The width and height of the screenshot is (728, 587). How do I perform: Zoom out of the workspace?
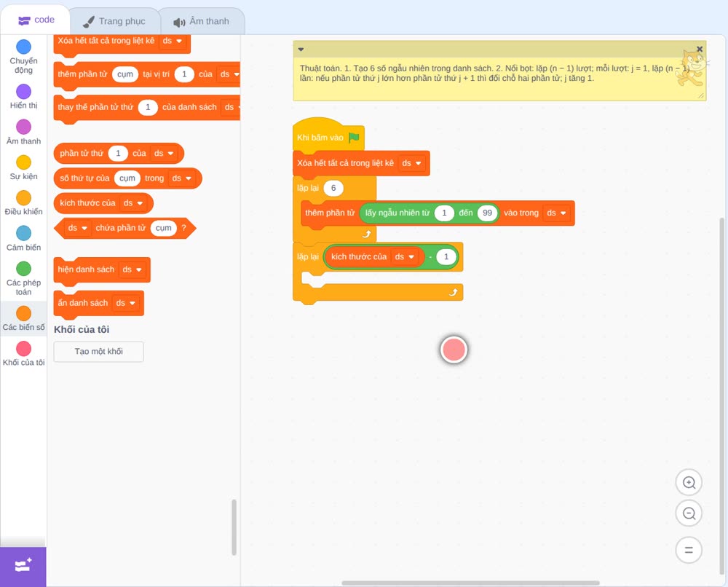689,513
